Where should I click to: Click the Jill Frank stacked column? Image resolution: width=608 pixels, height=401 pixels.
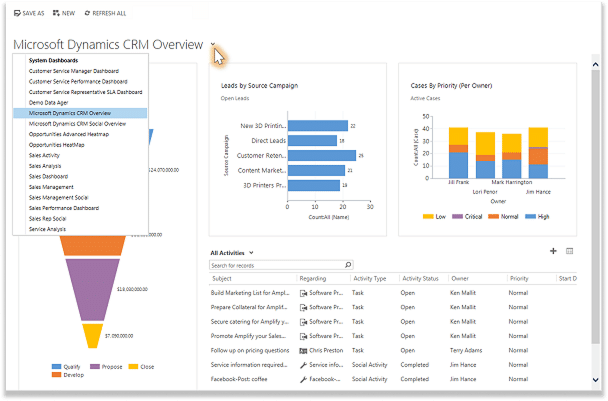pyautogui.click(x=458, y=153)
